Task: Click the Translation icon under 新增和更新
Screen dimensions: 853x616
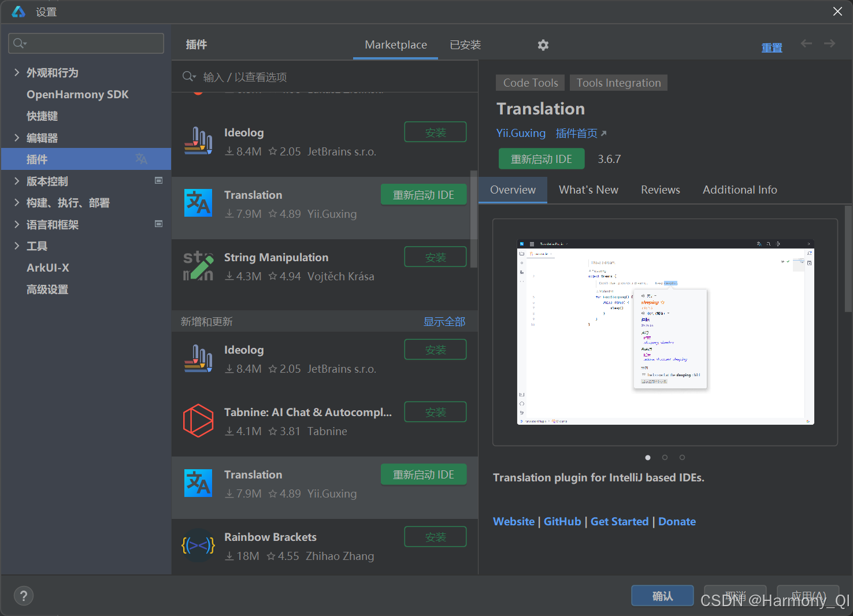Action: pyautogui.click(x=198, y=483)
